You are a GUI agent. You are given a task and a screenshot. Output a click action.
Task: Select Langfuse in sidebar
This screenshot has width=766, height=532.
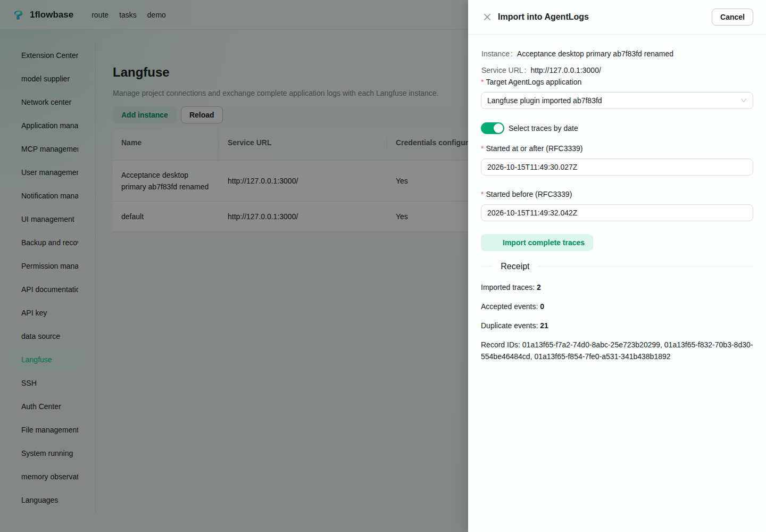tap(48, 360)
